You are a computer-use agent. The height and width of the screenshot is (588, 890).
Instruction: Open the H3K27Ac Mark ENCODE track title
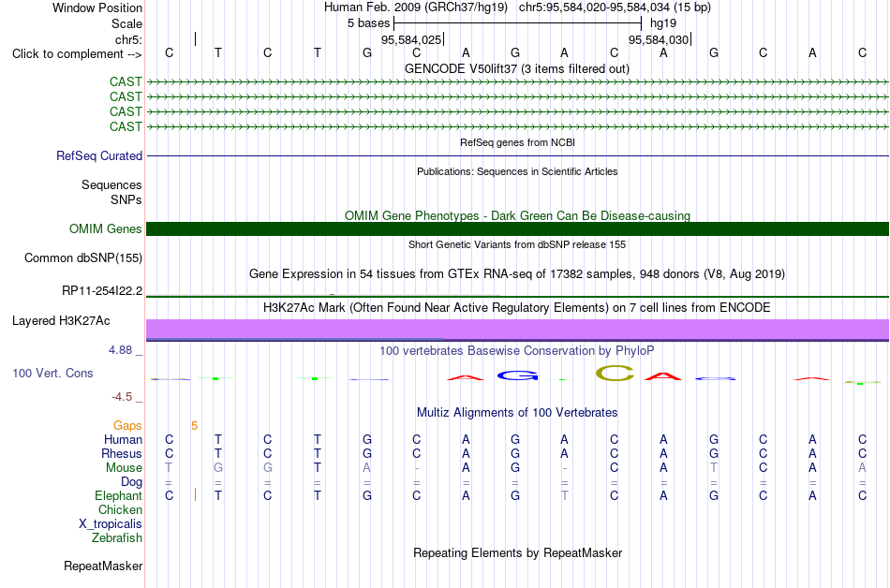[x=517, y=307]
